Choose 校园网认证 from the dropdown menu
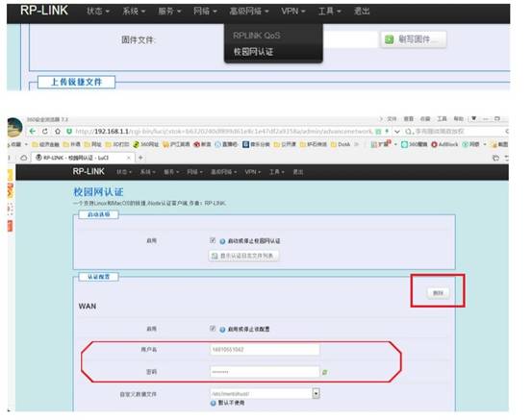532x420 pixels. pos(253,52)
